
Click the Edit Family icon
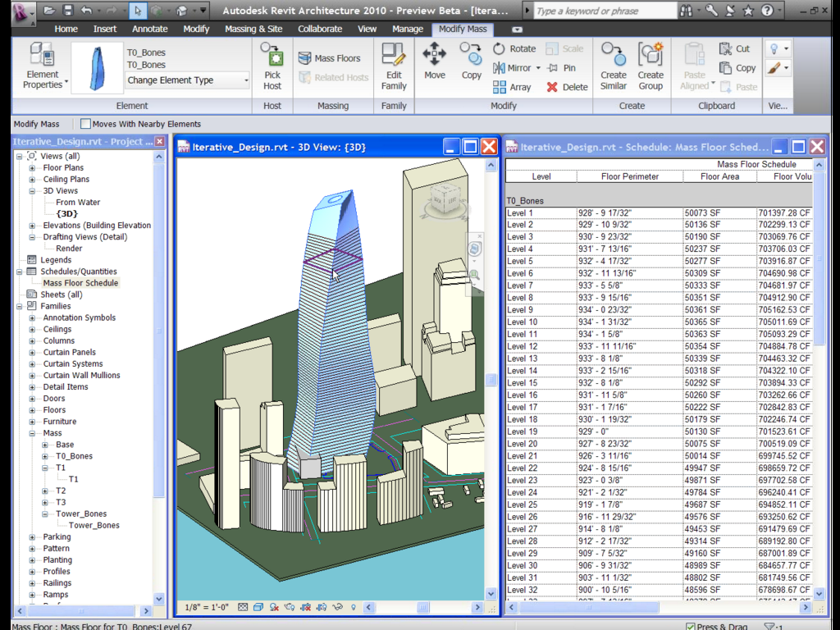tap(394, 66)
